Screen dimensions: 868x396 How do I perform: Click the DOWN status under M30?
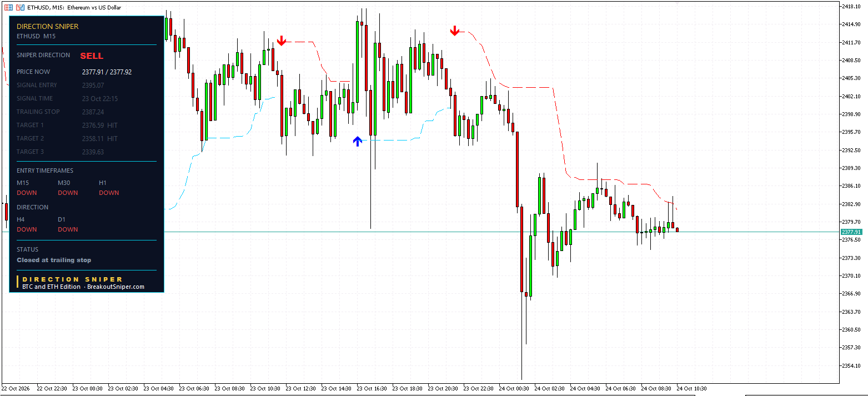click(x=68, y=193)
